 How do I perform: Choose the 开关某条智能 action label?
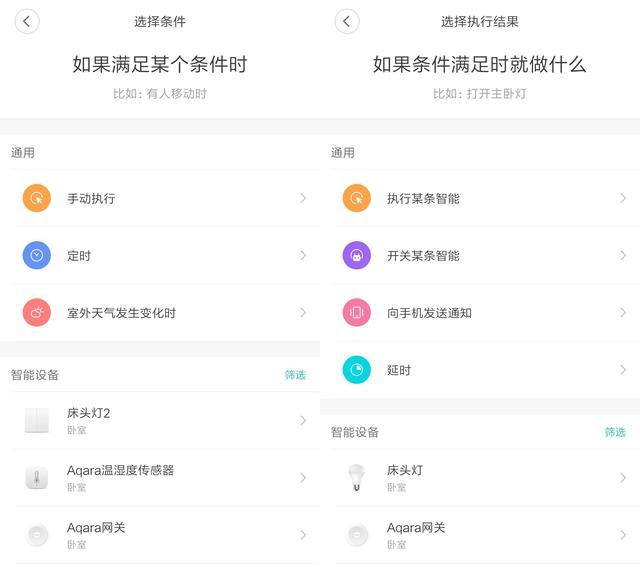click(x=423, y=255)
